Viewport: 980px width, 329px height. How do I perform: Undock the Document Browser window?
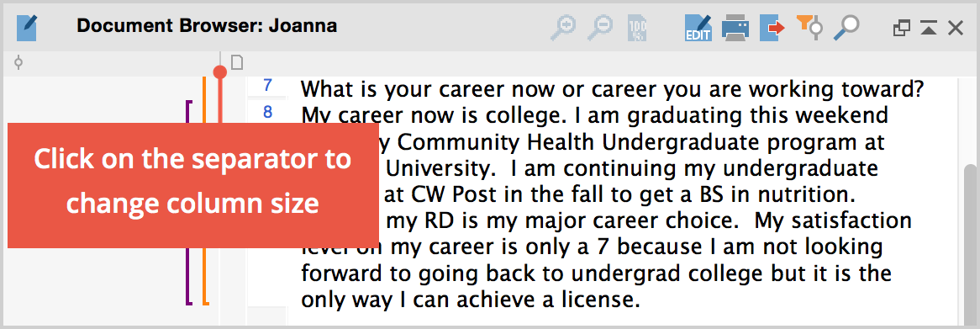click(901, 28)
